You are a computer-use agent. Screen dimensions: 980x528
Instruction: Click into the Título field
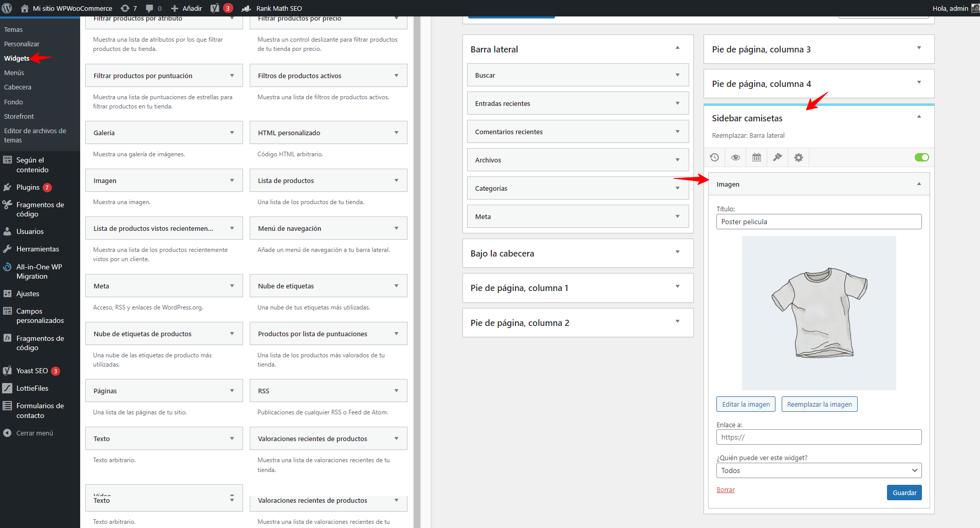tap(819, 222)
